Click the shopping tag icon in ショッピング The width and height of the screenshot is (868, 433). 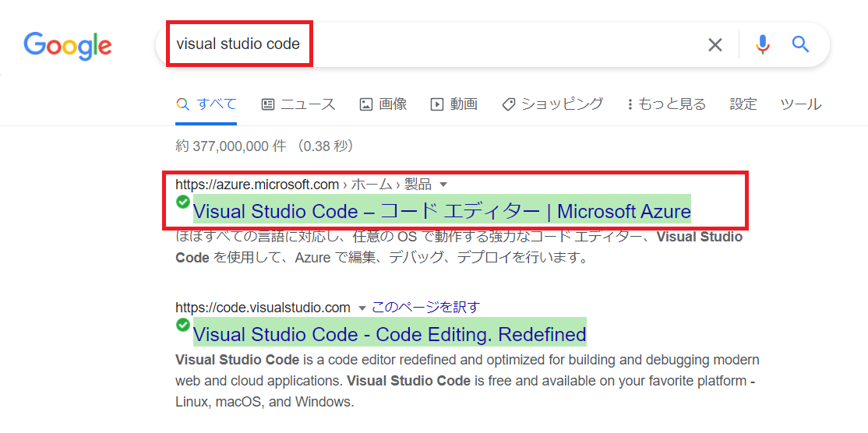[509, 104]
